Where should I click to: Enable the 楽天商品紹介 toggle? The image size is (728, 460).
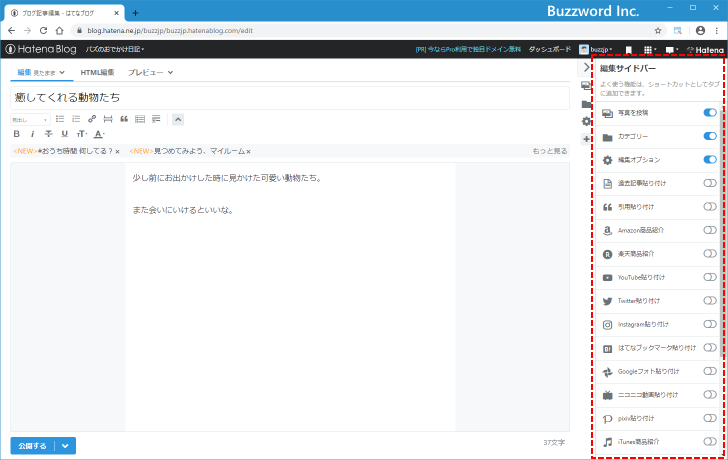pyautogui.click(x=710, y=253)
